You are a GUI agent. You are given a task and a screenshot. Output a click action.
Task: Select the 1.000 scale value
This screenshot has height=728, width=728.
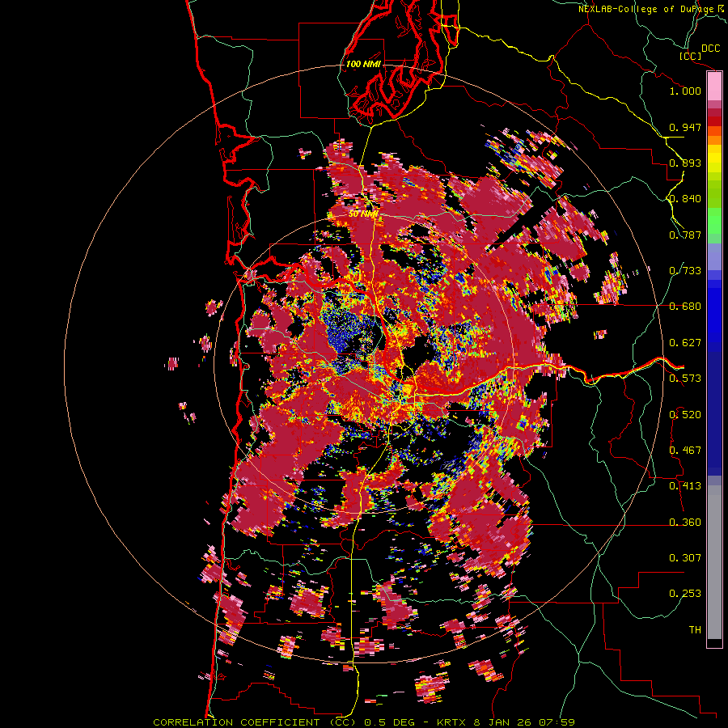click(685, 91)
